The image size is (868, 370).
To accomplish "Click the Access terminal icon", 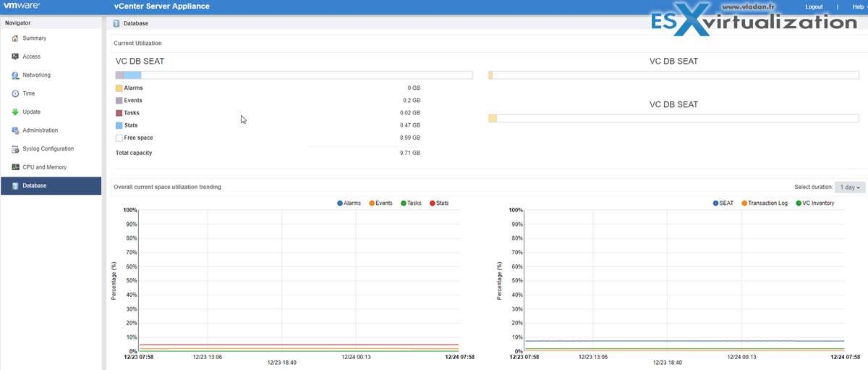I will coord(15,56).
